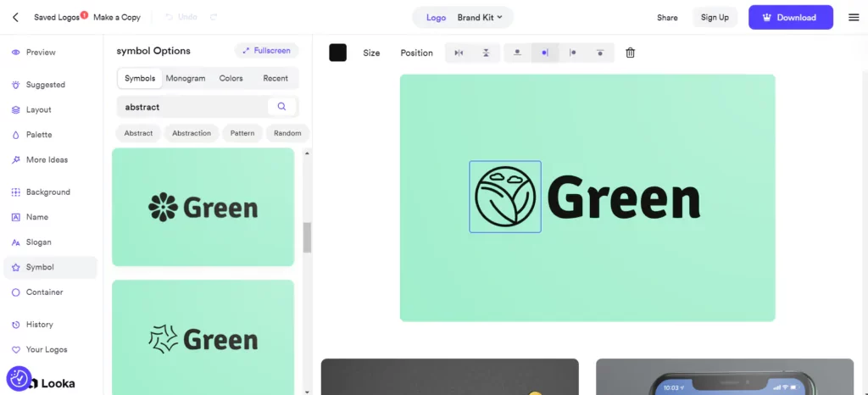The image size is (868, 395).
Task: Open Saved Logos
Action: point(57,17)
